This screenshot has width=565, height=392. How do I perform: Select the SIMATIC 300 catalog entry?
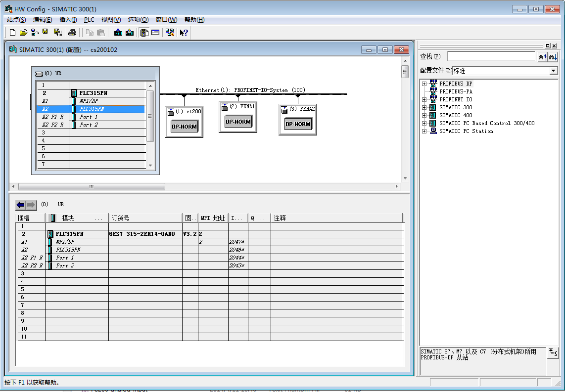pyautogui.click(x=456, y=108)
